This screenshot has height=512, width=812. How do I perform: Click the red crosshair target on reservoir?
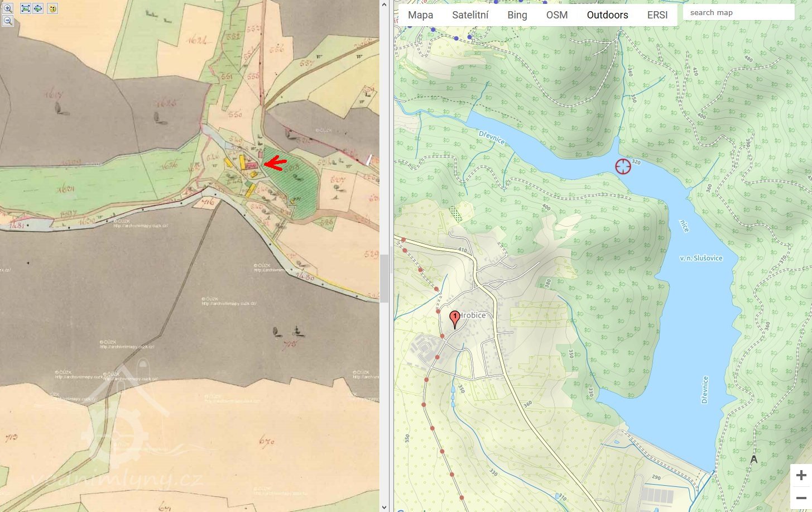pos(623,166)
